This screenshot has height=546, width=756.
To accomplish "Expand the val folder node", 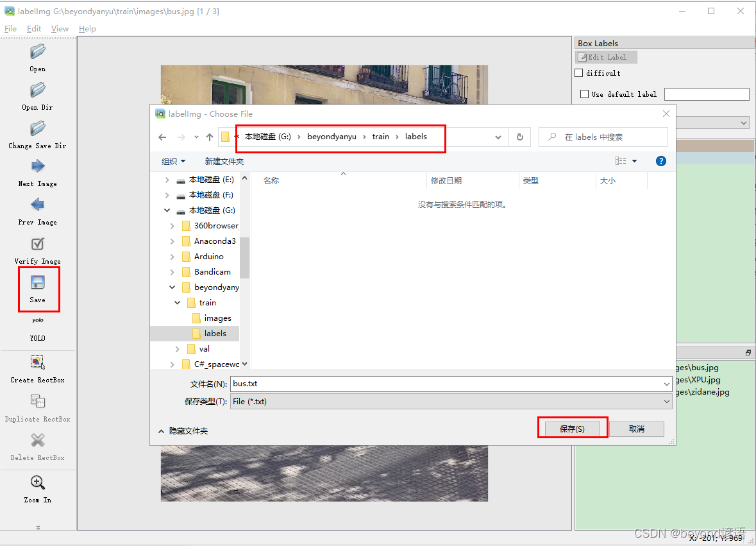I will (178, 349).
